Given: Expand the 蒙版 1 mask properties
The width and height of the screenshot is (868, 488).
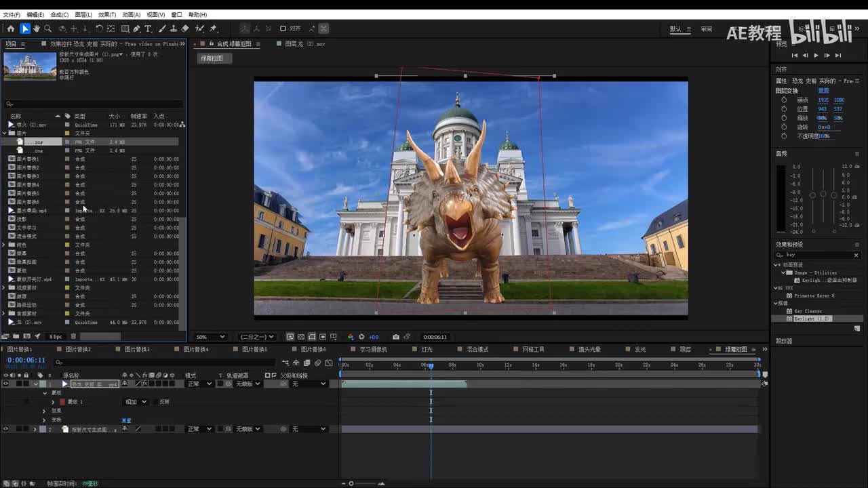Looking at the screenshot, I should coord(53,402).
